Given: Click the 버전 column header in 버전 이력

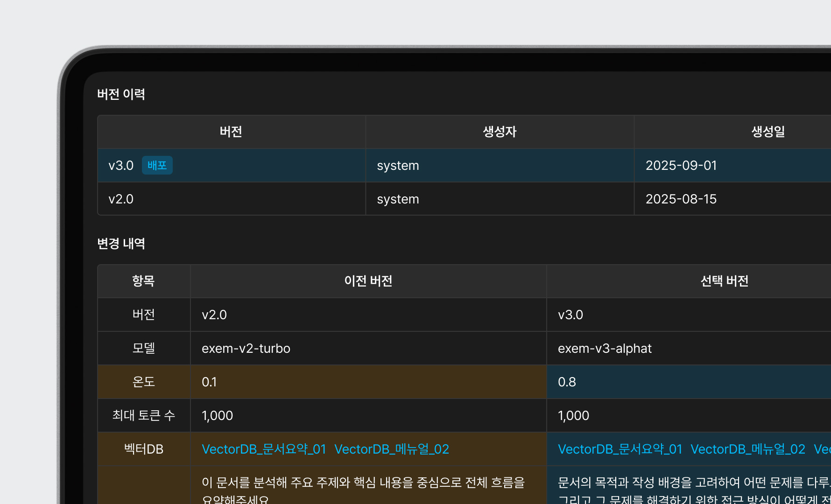Looking at the screenshot, I should [x=231, y=132].
